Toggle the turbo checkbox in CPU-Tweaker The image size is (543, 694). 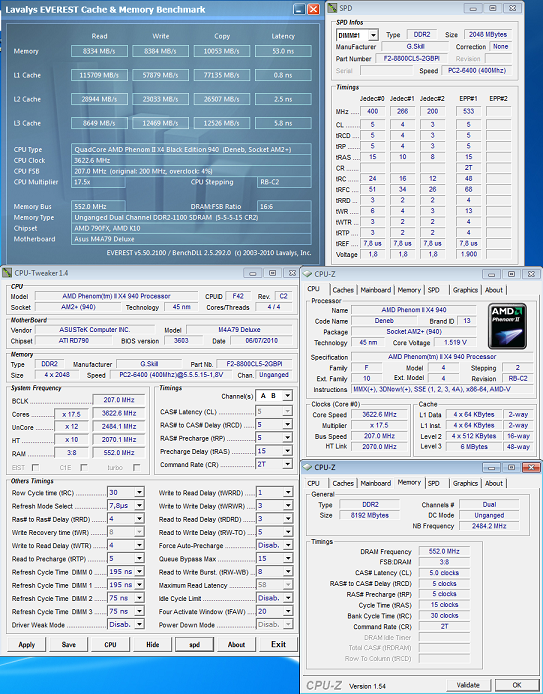click(137, 467)
